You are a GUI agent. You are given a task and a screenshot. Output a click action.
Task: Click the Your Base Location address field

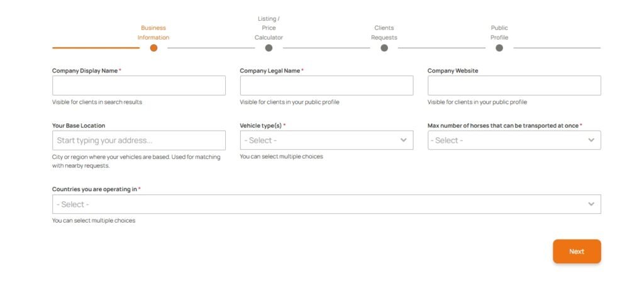click(x=138, y=140)
